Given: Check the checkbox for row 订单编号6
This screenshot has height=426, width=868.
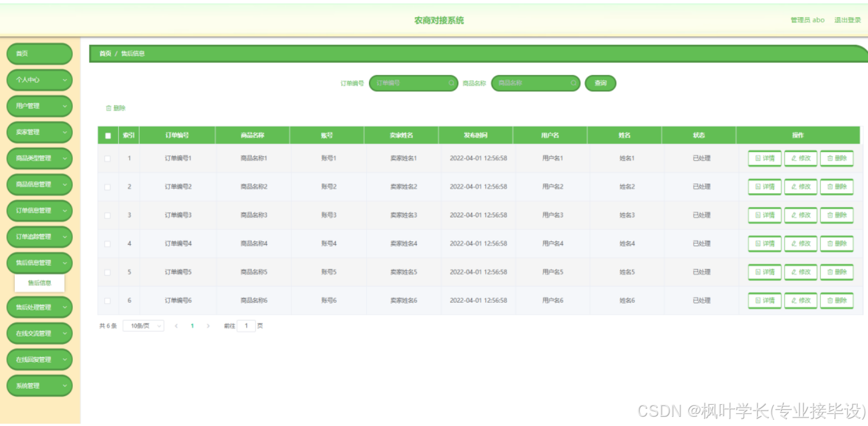Looking at the screenshot, I should [107, 300].
